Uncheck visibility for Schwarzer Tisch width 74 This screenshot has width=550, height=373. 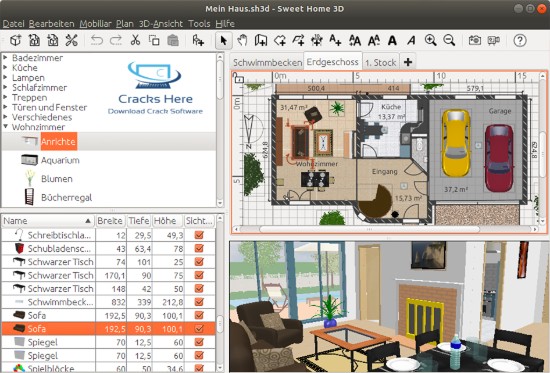coord(199,261)
